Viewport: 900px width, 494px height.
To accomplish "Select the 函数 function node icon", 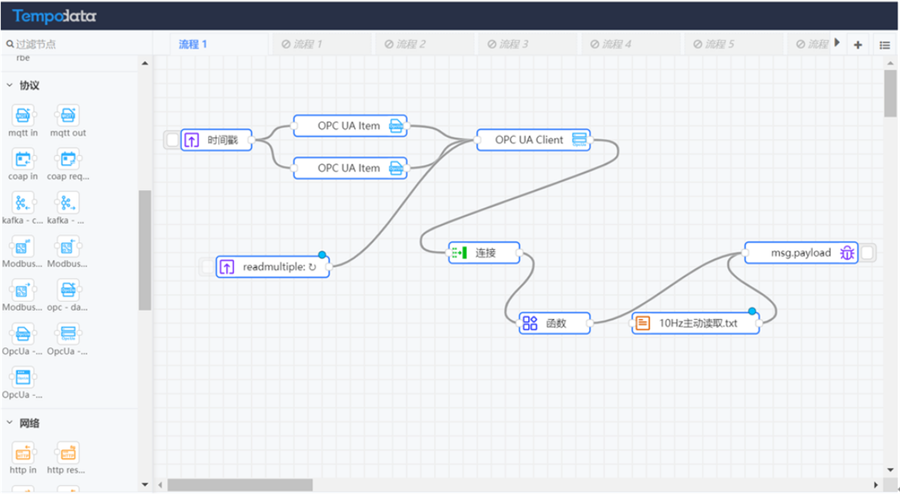I will point(529,323).
